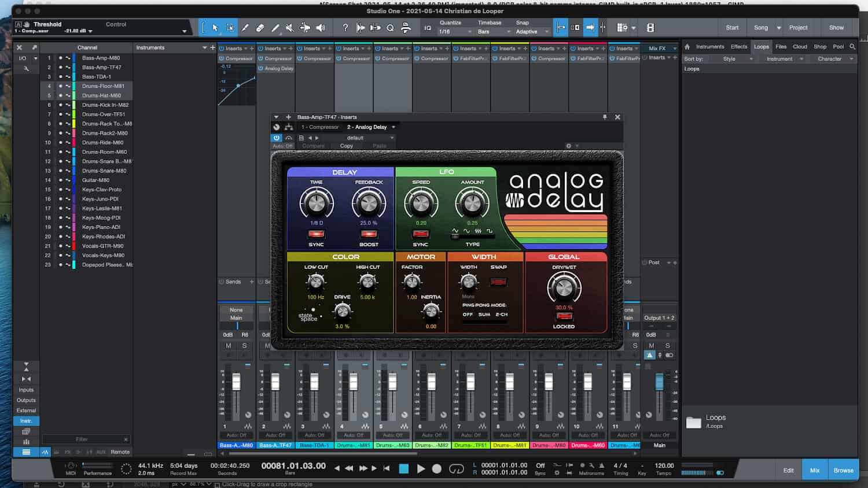Expand the Song menu arrow
The height and width of the screenshot is (488, 868).
pyautogui.click(x=779, y=28)
